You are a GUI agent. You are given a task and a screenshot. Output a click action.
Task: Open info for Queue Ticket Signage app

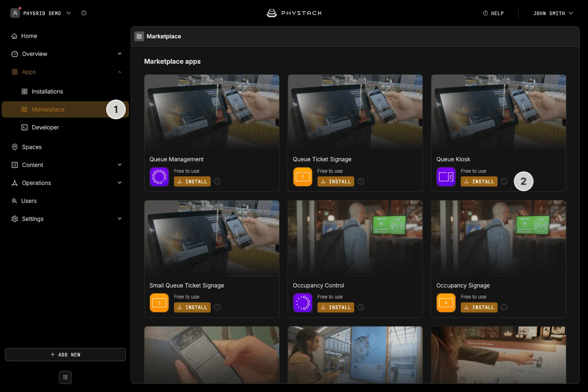tap(361, 181)
